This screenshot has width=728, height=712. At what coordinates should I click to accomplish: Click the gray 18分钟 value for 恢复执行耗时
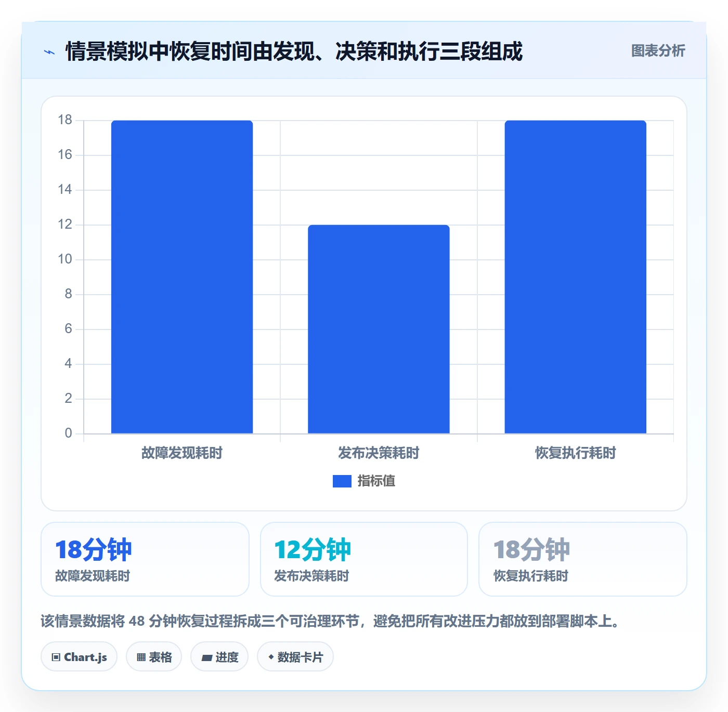point(531,549)
